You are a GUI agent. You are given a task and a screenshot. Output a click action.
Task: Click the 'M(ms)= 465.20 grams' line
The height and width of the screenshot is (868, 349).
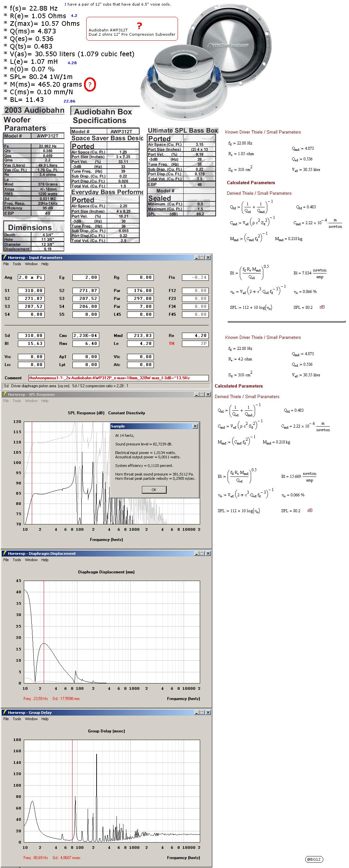click(43, 84)
